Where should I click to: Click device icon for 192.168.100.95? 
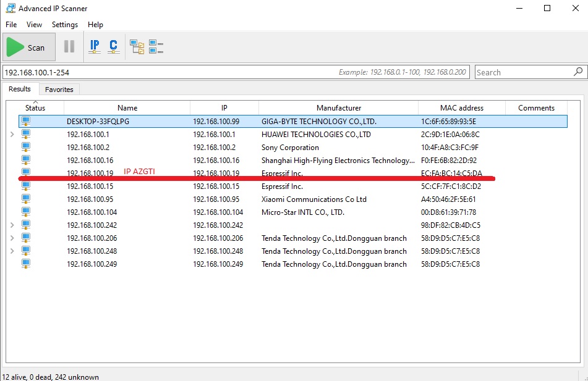pos(26,199)
